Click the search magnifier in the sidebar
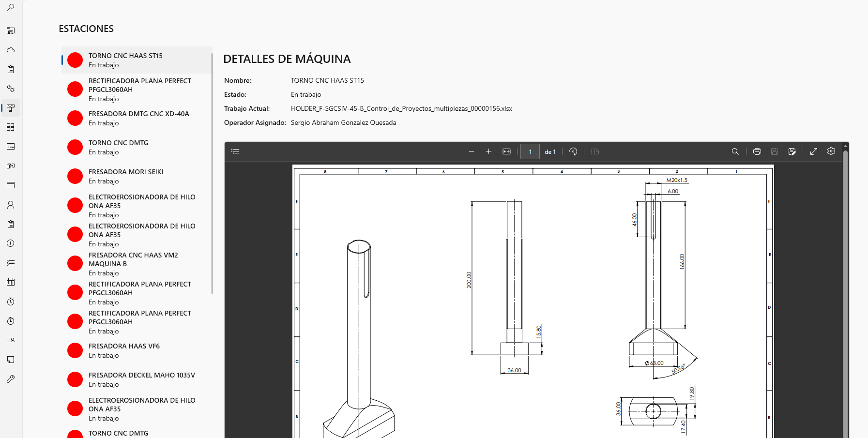 point(11,7)
